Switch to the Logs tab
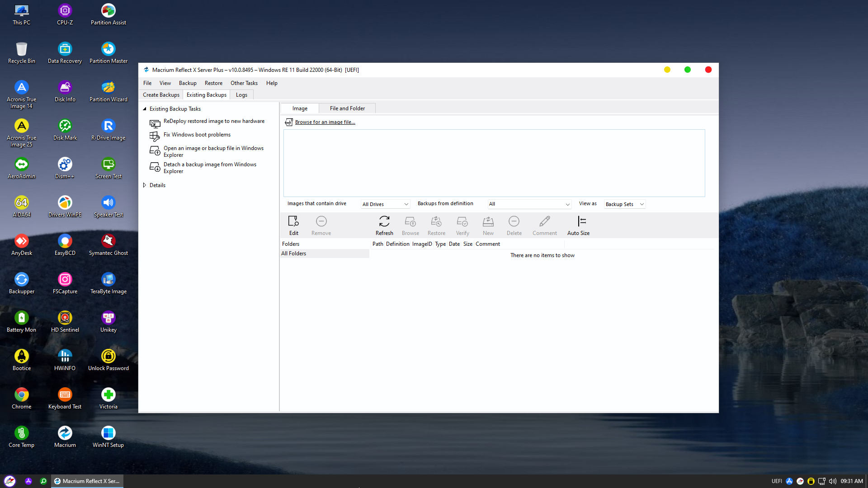The image size is (868, 488). pos(241,95)
